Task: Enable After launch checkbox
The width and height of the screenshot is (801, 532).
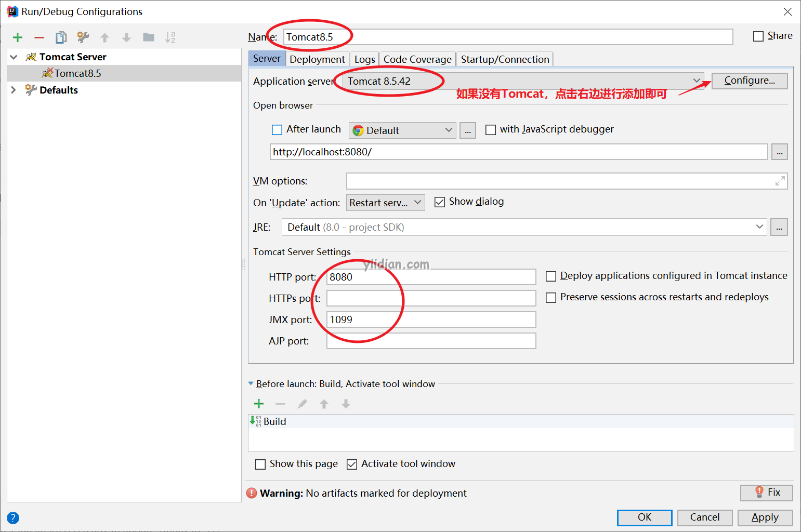Action: coord(277,129)
